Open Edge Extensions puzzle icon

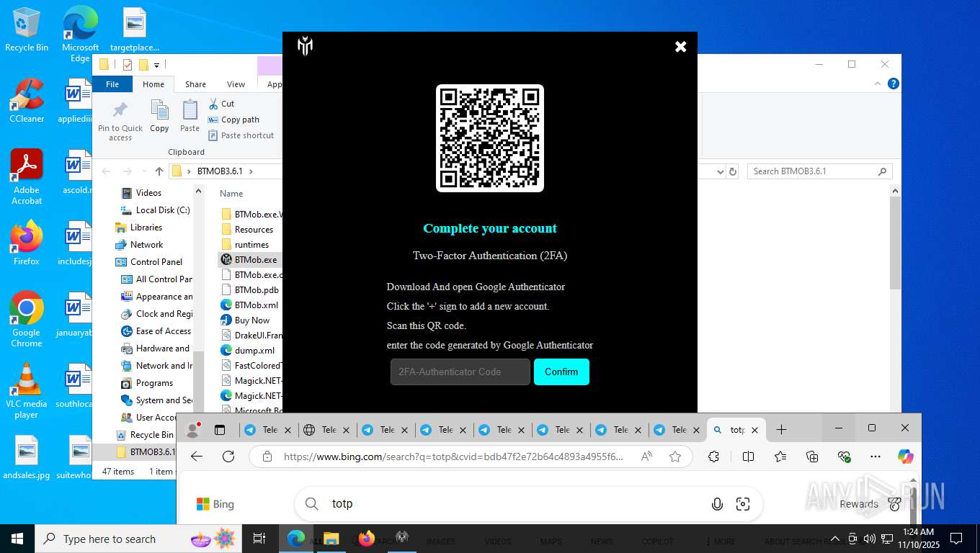tap(714, 457)
